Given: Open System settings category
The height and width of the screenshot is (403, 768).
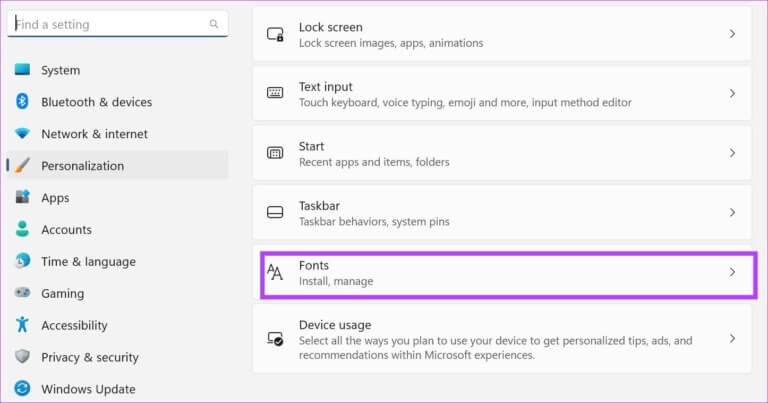Looking at the screenshot, I should click(x=118, y=70).
